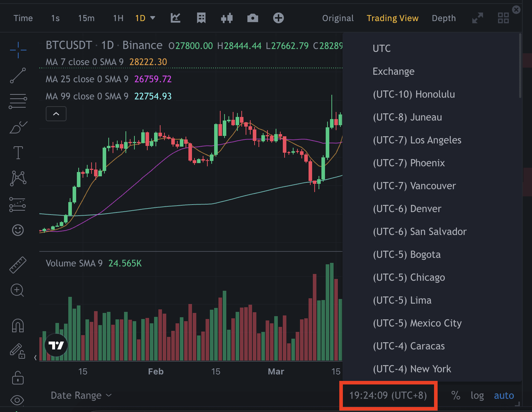
Task: Toggle lock all drawing tools
Action: click(x=18, y=377)
